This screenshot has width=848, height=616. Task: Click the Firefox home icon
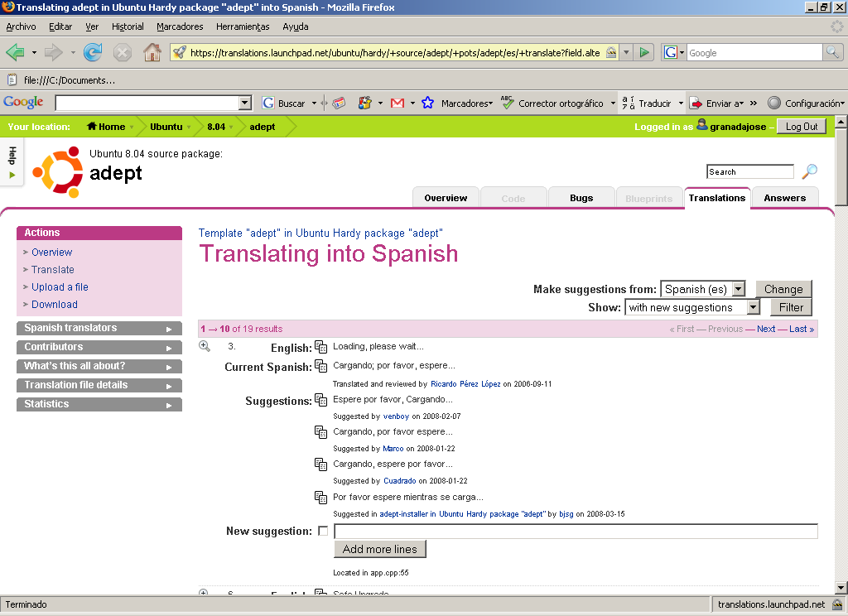pos(152,52)
